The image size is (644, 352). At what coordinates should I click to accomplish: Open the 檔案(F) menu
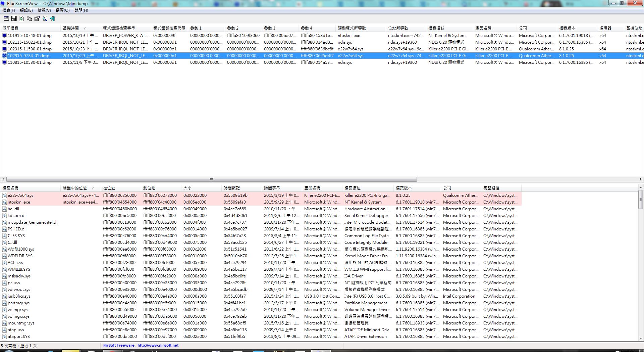point(9,10)
